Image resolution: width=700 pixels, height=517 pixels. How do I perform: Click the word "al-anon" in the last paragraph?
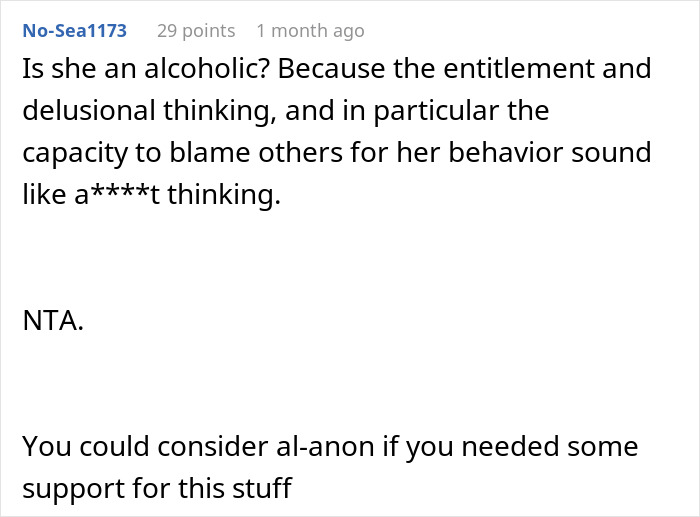point(326,446)
